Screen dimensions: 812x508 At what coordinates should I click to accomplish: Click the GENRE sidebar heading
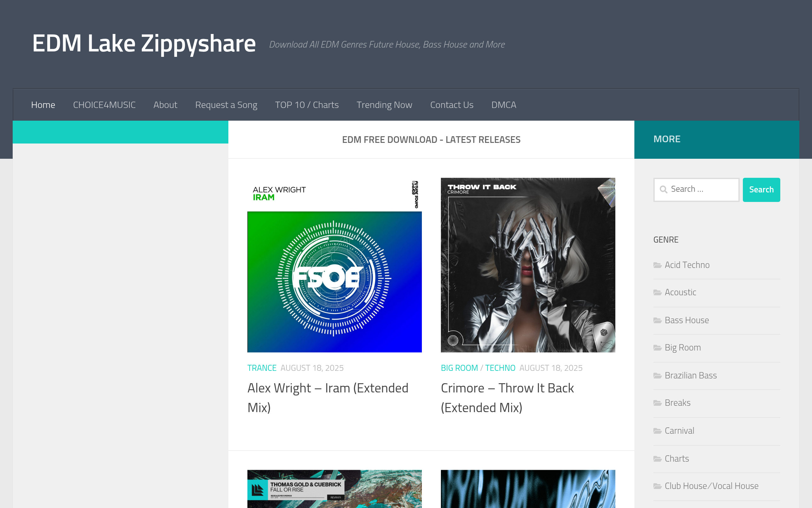click(x=666, y=239)
